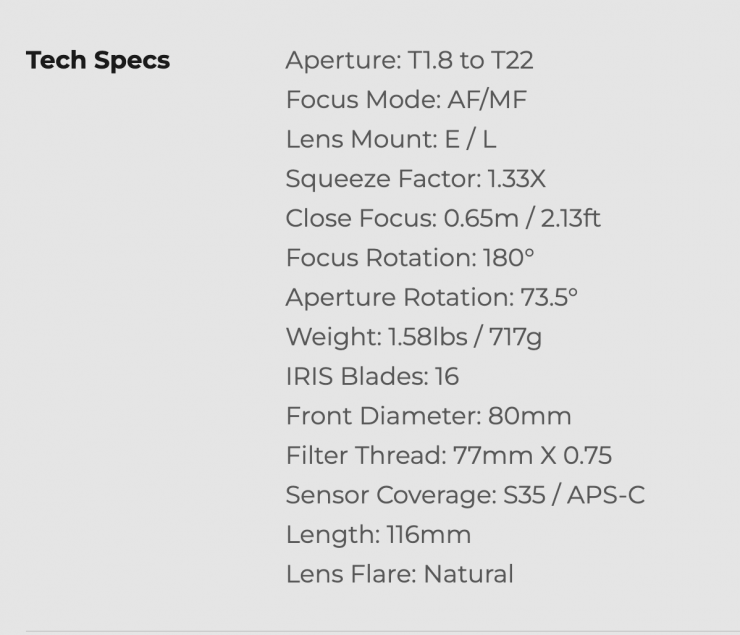
Task: Click the Filter Thread label
Action: (x=361, y=456)
